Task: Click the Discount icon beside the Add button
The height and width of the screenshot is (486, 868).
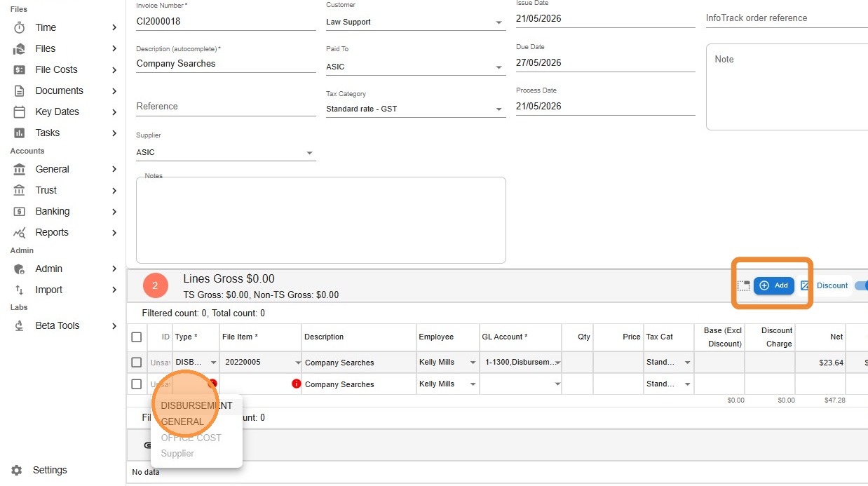Action: pos(805,285)
